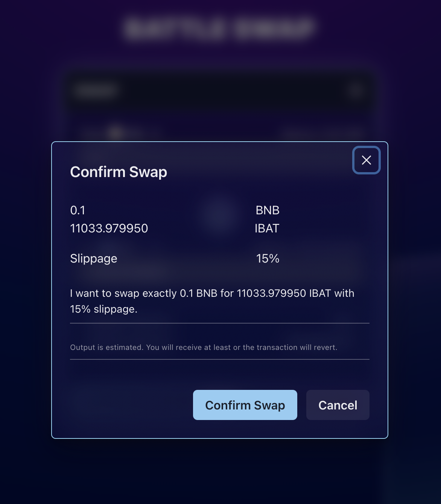
Task: Click the Slippage row label
Action: tap(94, 258)
